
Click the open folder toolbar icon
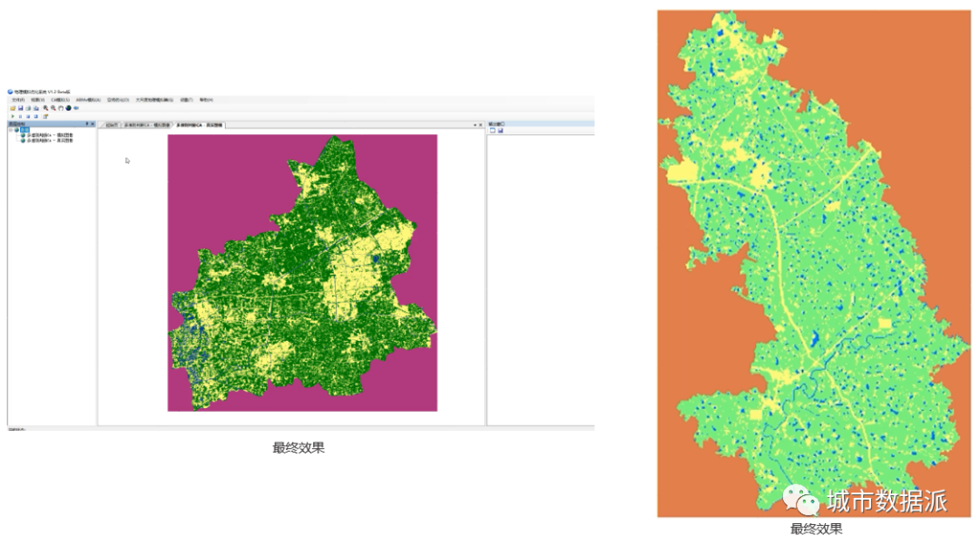pos(13,108)
